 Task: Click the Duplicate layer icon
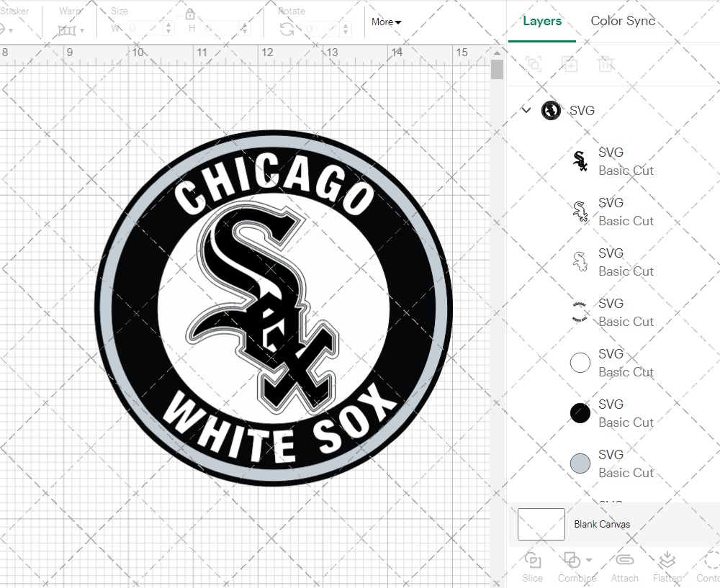tap(570, 64)
